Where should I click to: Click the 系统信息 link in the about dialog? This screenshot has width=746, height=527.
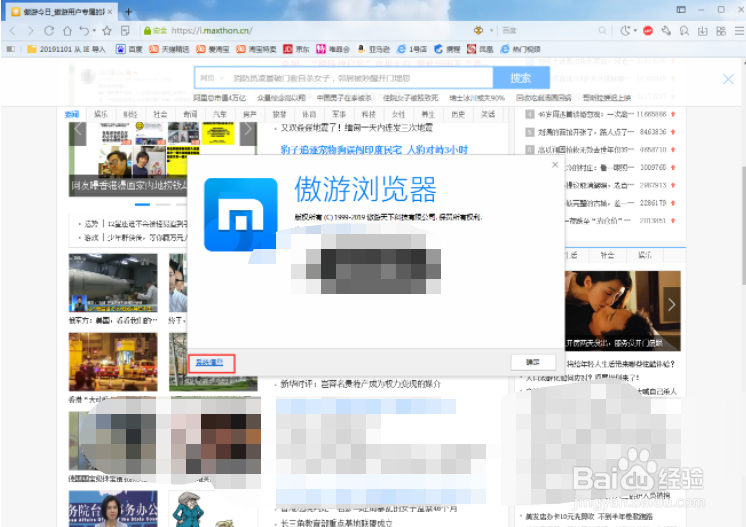pos(209,362)
